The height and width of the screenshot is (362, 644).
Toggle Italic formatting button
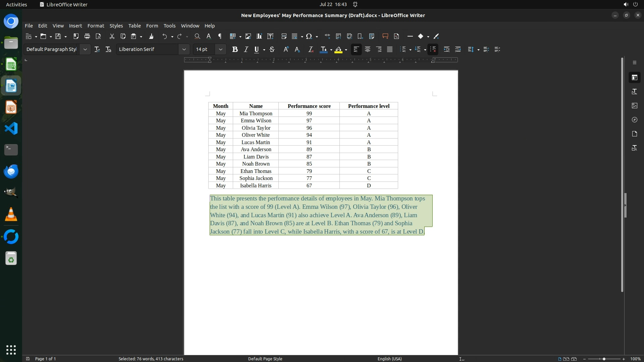(246, 49)
